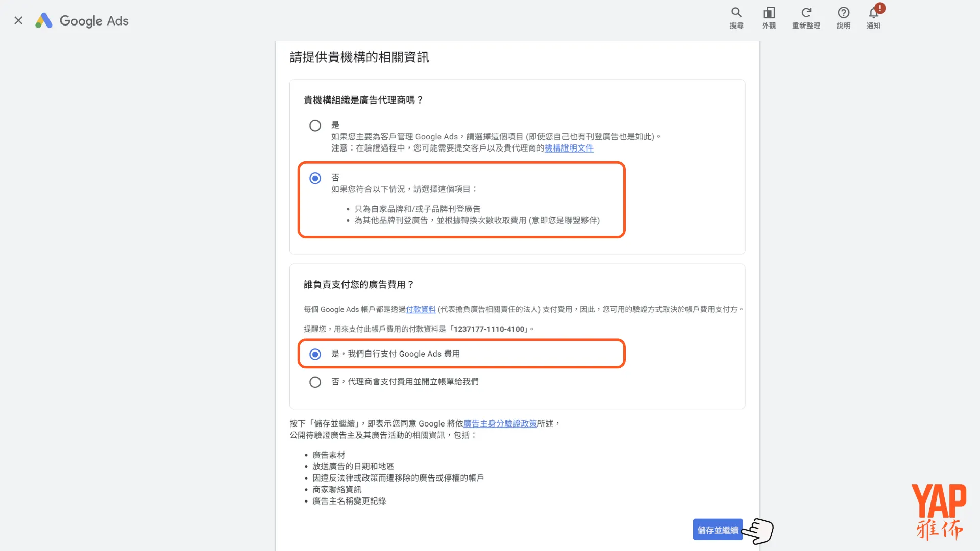Select 是 for the agency question
Viewport: 980px width, 551px height.
click(x=315, y=125)
